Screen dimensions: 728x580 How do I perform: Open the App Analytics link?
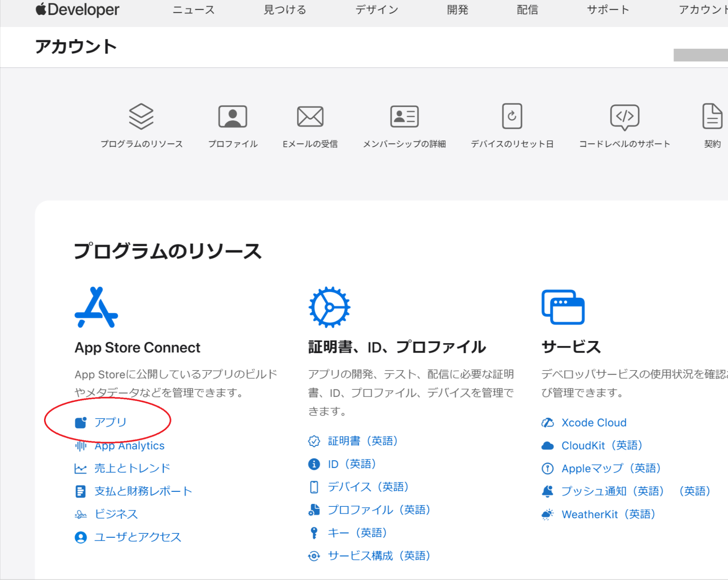tap(129, 446)
